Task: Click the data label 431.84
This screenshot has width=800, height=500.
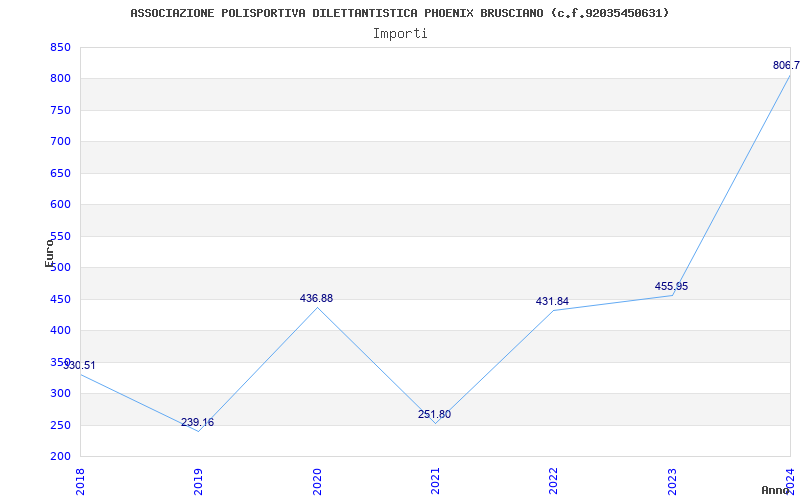Action: [552, 302]
